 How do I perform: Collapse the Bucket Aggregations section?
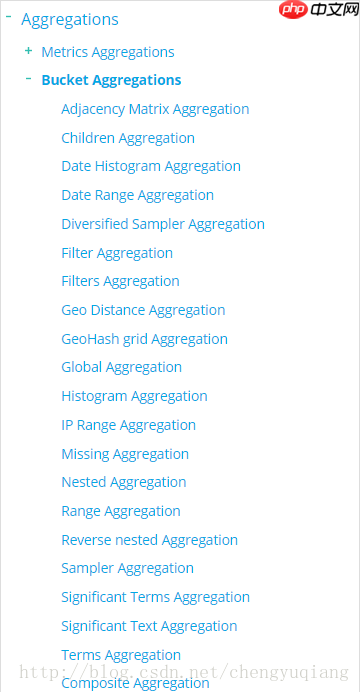tap(29, 79)
